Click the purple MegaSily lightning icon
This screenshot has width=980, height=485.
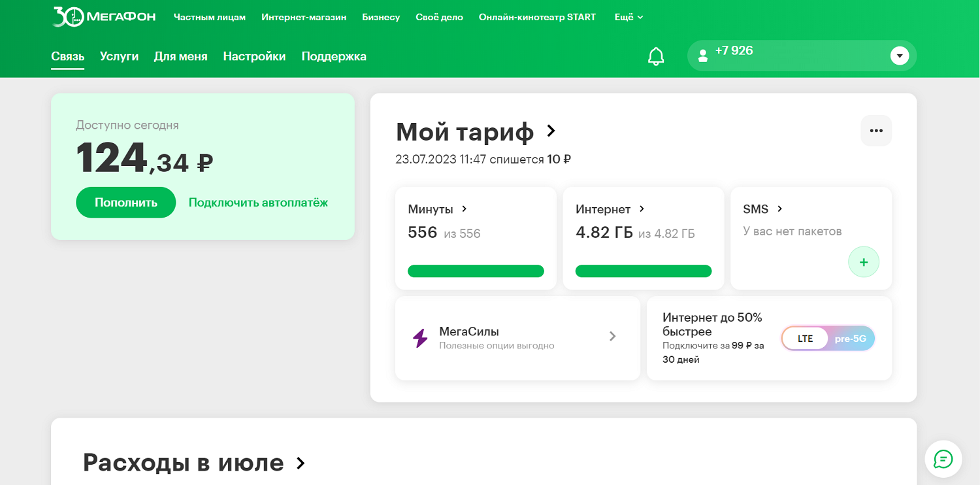420,338
